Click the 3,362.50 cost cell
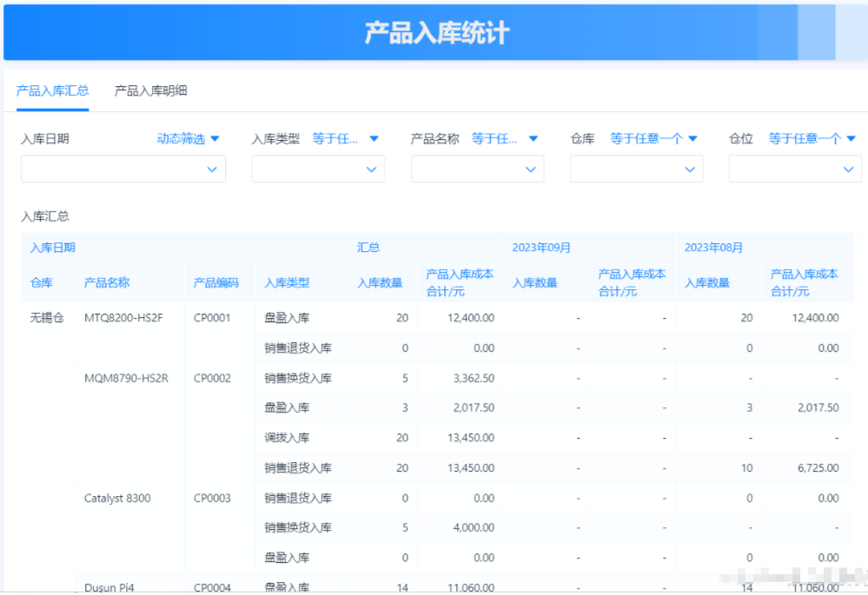This screenshot has height=595, width=868. [x=474, y=378]
